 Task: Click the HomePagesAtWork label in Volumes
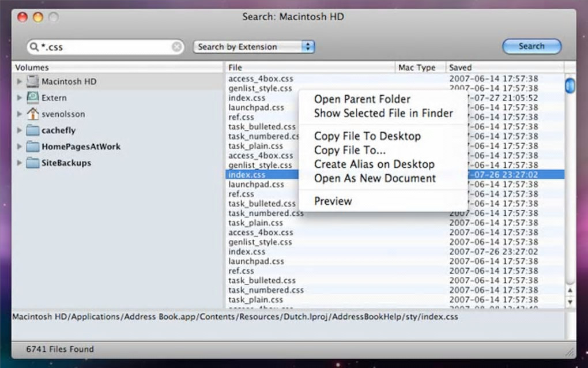pos(81,147)
